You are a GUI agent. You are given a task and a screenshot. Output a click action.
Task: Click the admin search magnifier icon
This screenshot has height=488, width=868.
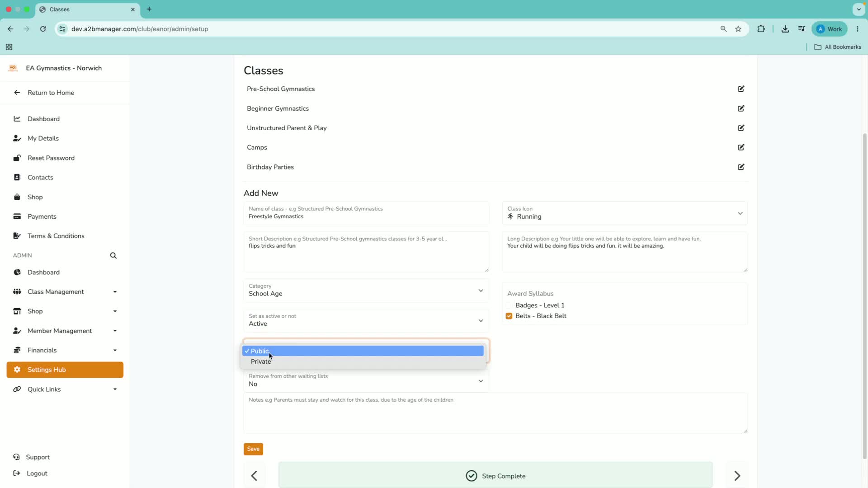tap(113, 256)
